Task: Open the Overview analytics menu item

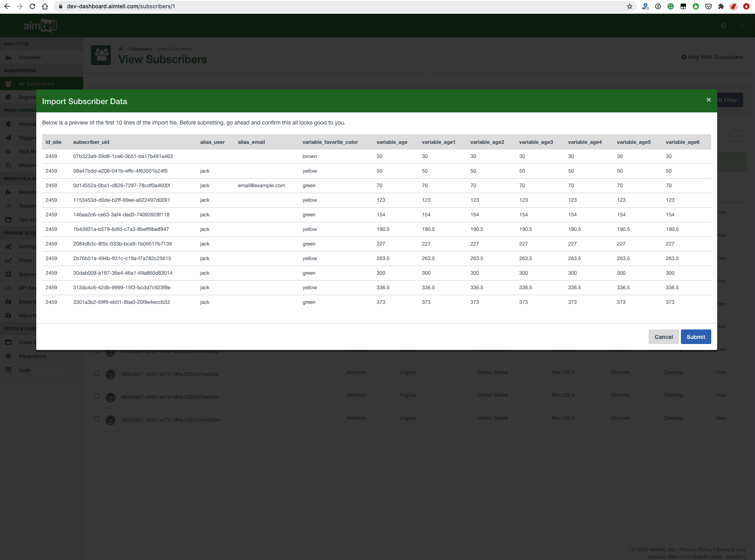Action: (x=30, y=58)
